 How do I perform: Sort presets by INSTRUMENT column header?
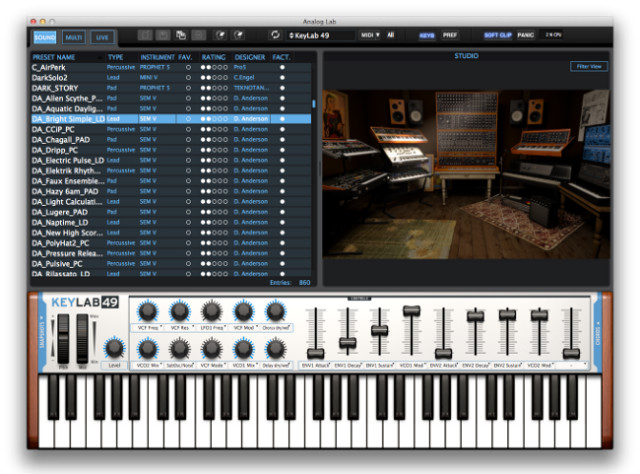click(x=158, y=57)
